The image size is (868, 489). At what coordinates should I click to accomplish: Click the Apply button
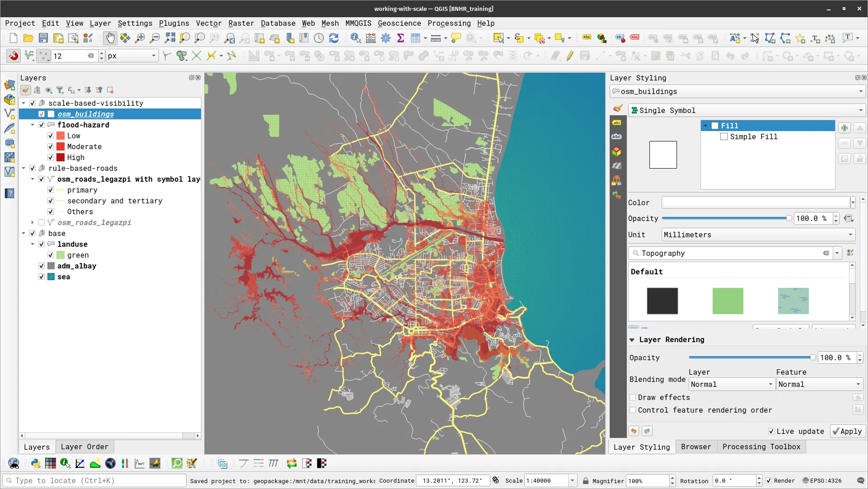point(847,431)
